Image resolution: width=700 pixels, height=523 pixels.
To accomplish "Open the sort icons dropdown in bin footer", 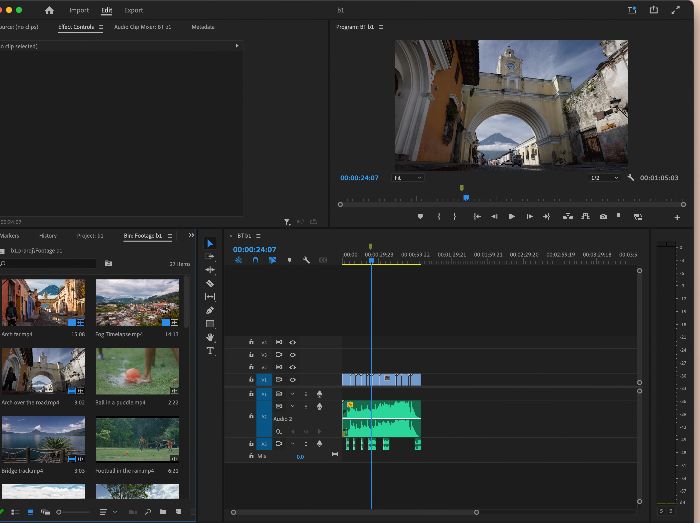I will 107,512.
